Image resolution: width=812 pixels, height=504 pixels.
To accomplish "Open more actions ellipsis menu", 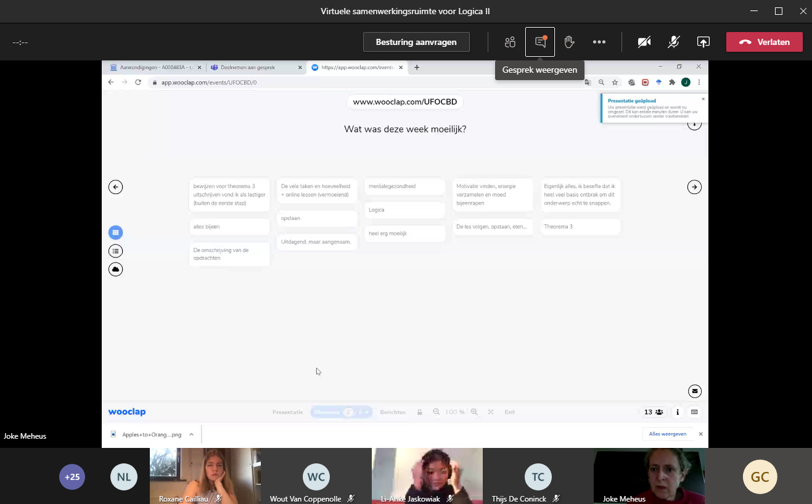I will (x=599, y=42).
